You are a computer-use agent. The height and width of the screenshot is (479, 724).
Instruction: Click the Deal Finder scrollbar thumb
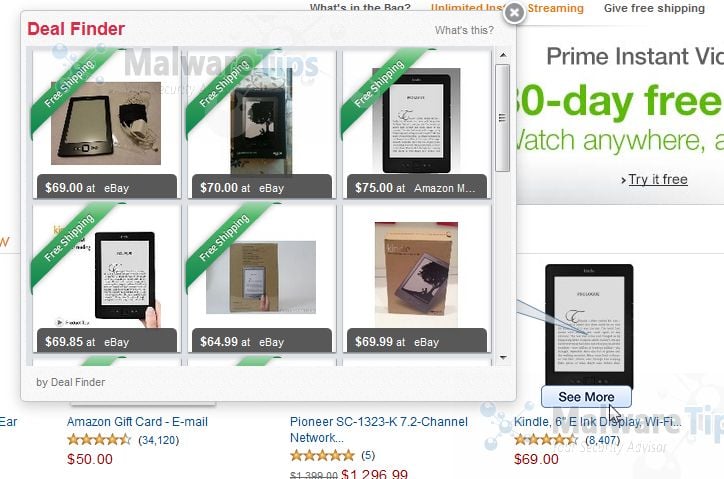point(502,118)
